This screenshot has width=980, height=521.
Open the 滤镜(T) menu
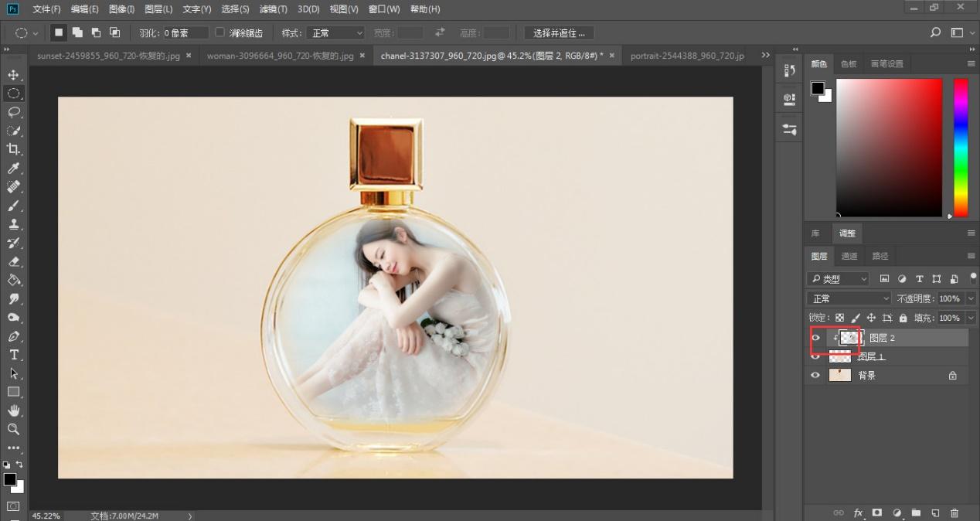tap(273, 9)
